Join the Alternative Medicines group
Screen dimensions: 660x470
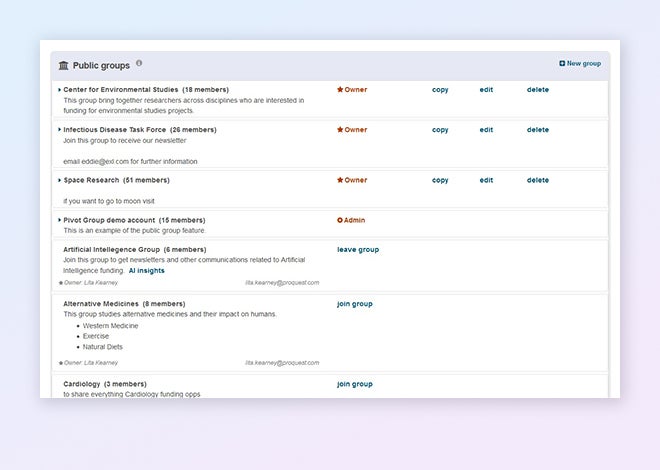point(355,304)
